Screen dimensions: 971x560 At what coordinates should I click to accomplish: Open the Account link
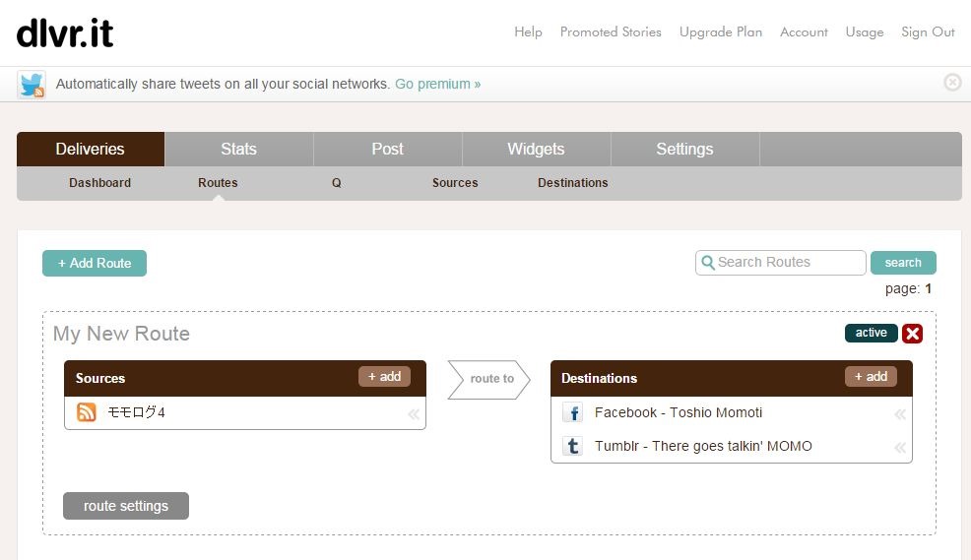[804, 32]
